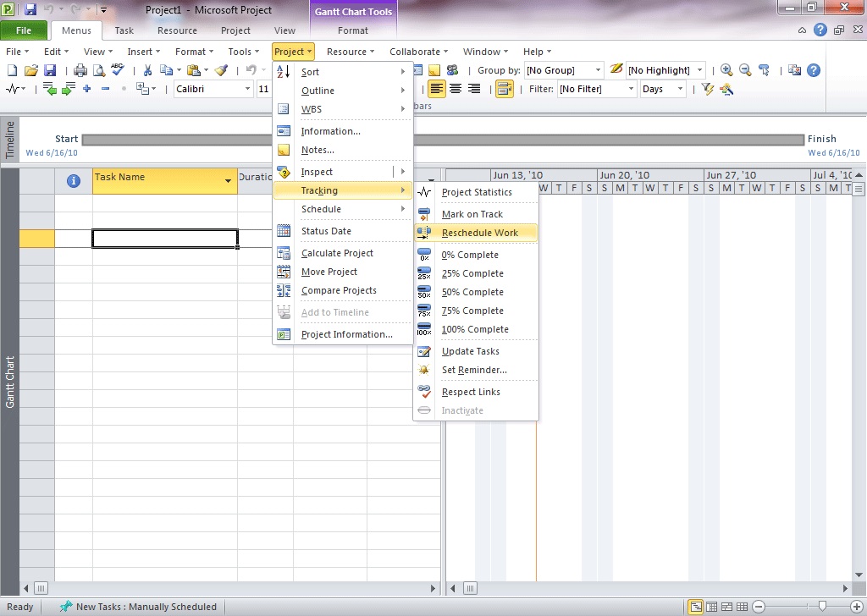Screen dimensions: 867x616
Task: Click the green Indent Task arrow
Action: tap(68, 89)
